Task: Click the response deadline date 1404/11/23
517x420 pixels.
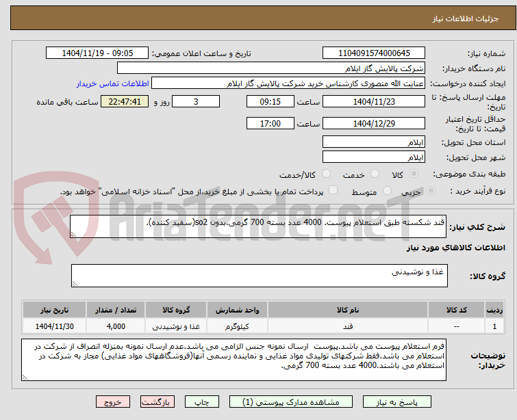Action: pos(374,101)
